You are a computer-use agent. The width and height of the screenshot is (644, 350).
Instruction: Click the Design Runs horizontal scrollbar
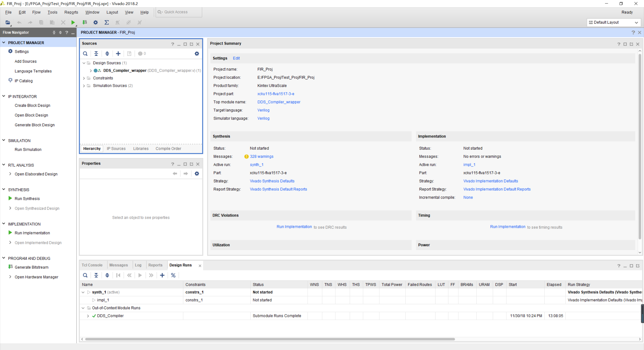pos(270,339)
